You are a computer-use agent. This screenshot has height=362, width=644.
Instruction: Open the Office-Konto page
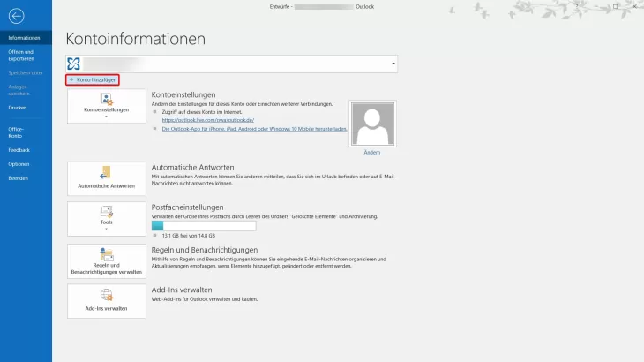(16, 132)
